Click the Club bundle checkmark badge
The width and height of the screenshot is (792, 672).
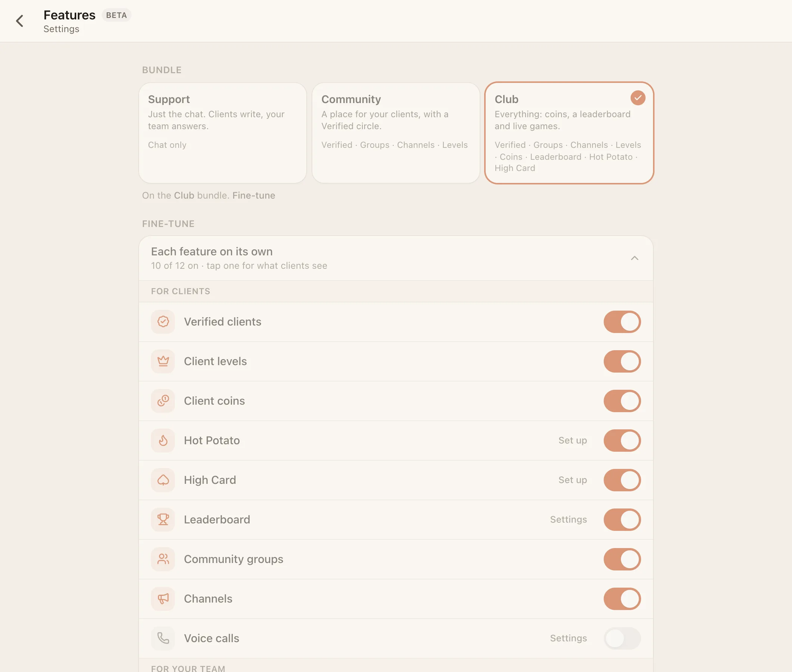tap(638, 98)
